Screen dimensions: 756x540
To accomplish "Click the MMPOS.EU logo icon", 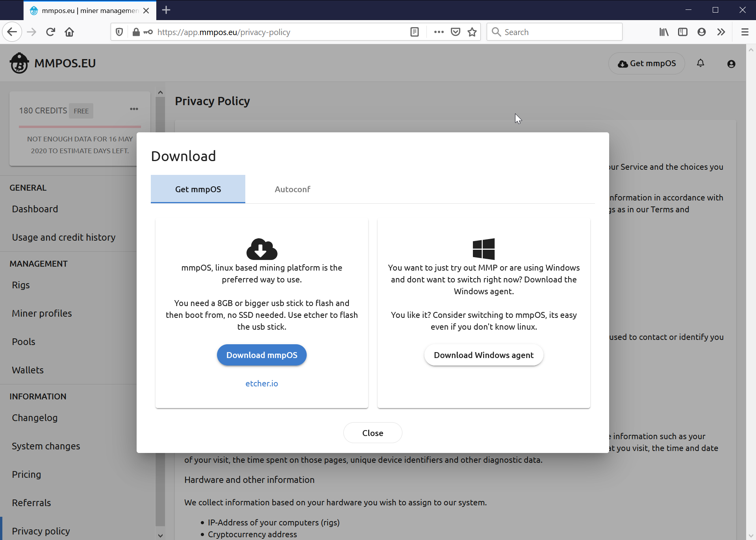I will 19,63.
